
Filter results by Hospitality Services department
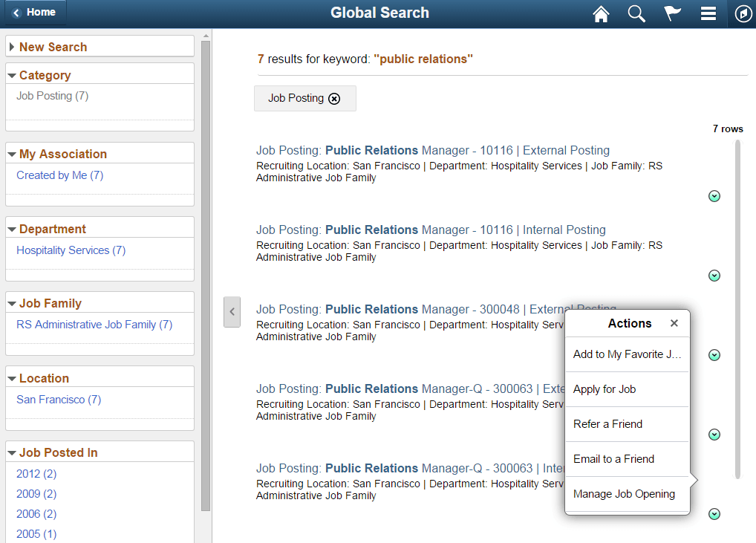tap(70, 250)
